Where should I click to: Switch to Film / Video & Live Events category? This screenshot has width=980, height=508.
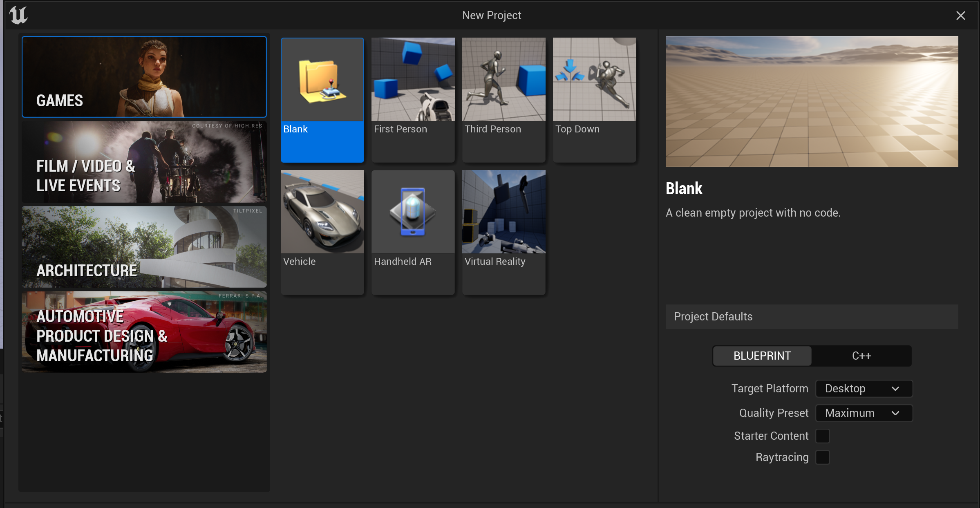point(144,162)
